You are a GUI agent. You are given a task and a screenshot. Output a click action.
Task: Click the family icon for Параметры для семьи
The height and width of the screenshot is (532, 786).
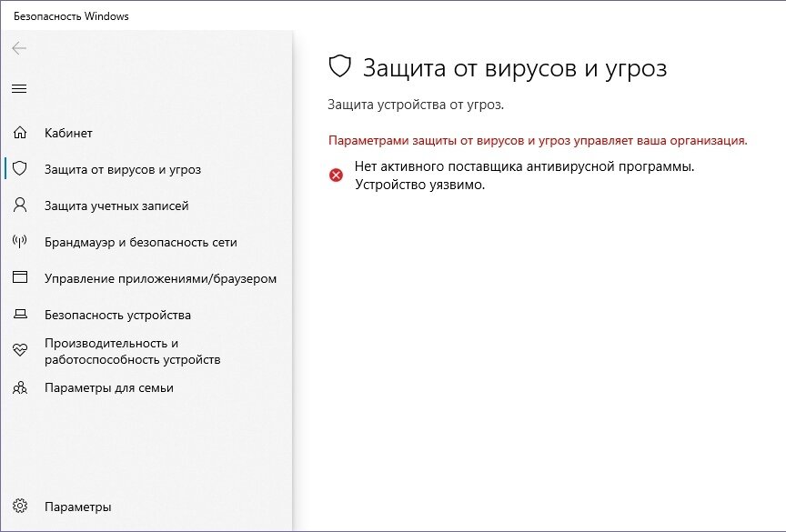(19, 387)
